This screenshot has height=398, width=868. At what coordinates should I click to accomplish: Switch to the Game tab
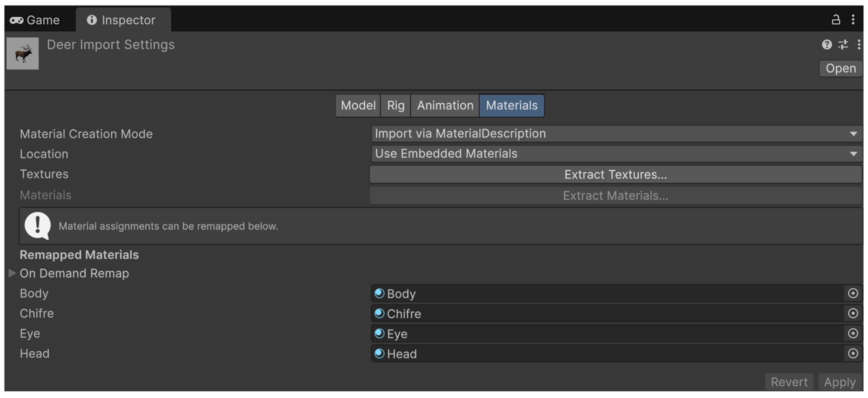coord(36,20)
